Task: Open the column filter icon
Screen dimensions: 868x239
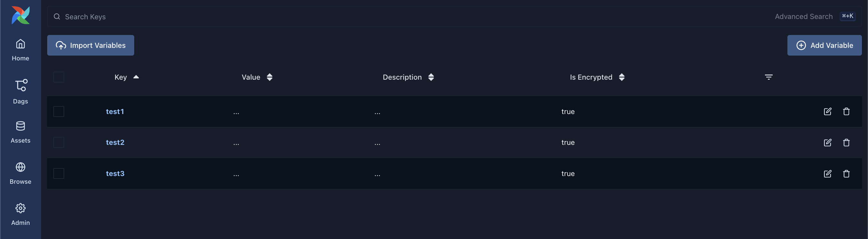Action: point(768,77)
